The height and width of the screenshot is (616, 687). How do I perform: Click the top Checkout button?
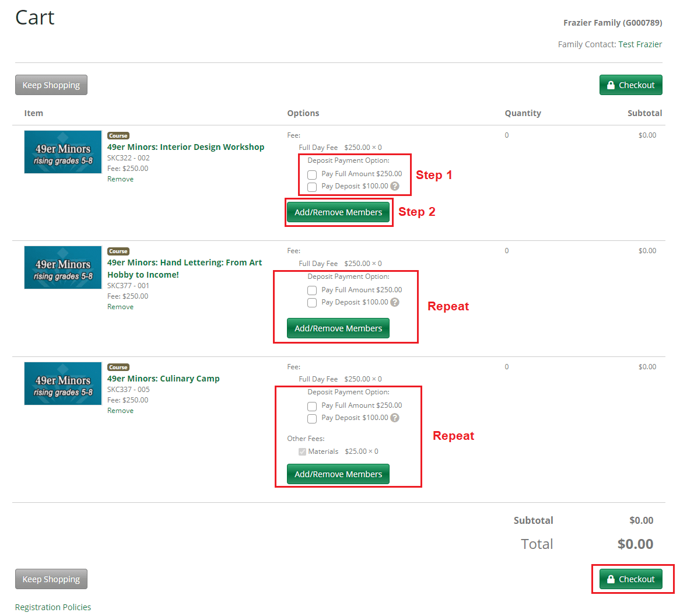630,85
